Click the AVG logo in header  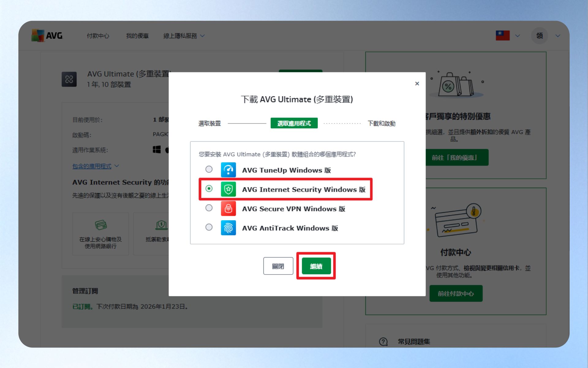tap(47, 36)
